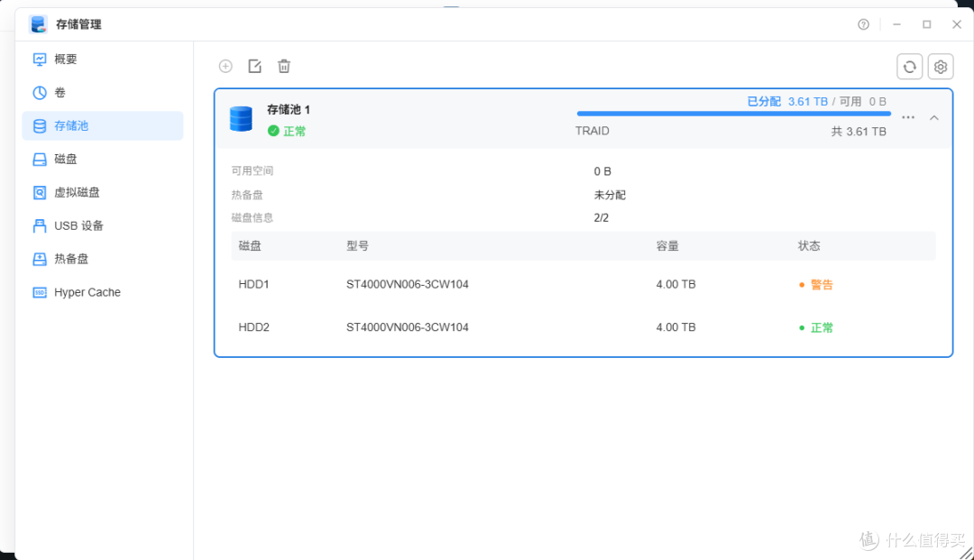Click the trash delete icon
Viewport: 974px width, 560px height.
284,66
